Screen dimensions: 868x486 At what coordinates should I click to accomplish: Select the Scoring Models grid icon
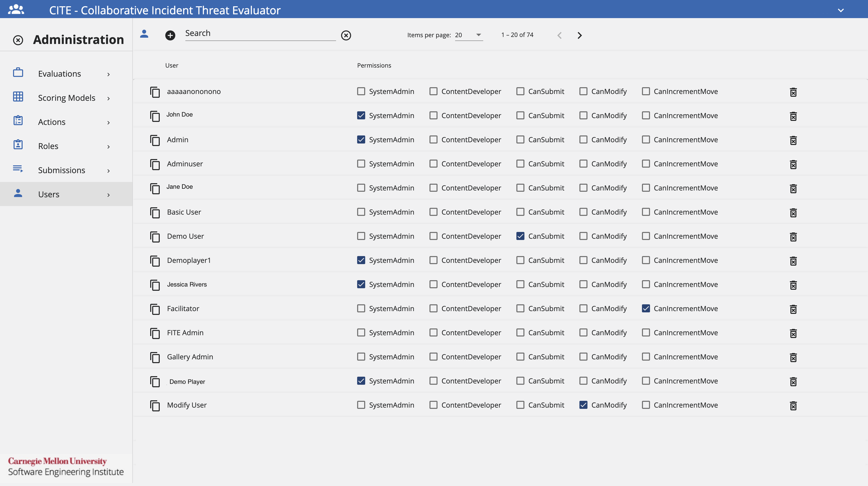tap(18, 97)
